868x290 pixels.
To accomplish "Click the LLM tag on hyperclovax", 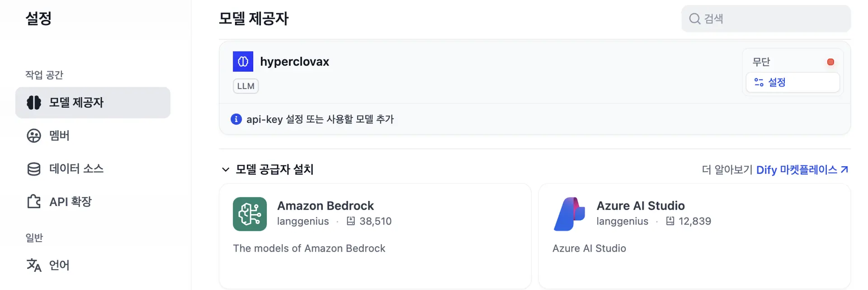I will 245,86.
